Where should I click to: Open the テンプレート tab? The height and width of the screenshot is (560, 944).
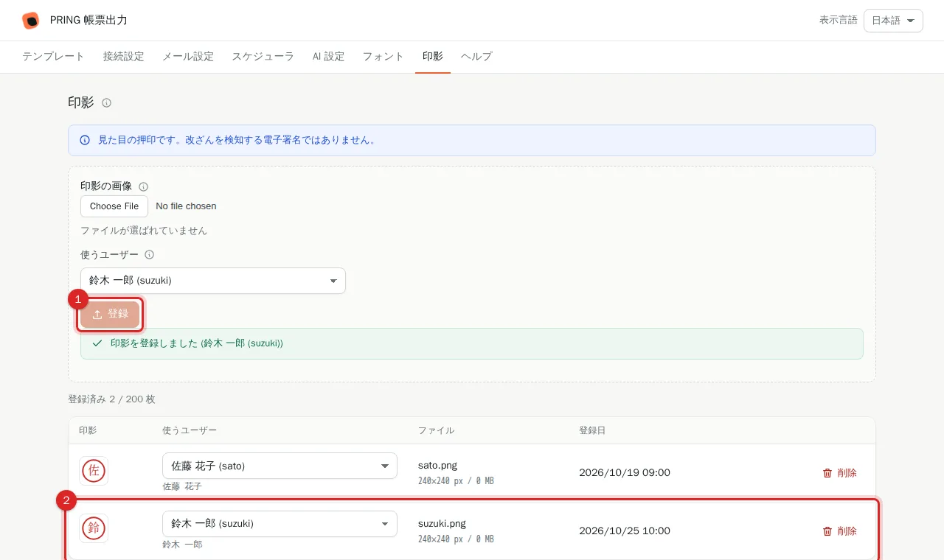click(x=53, y=57)
